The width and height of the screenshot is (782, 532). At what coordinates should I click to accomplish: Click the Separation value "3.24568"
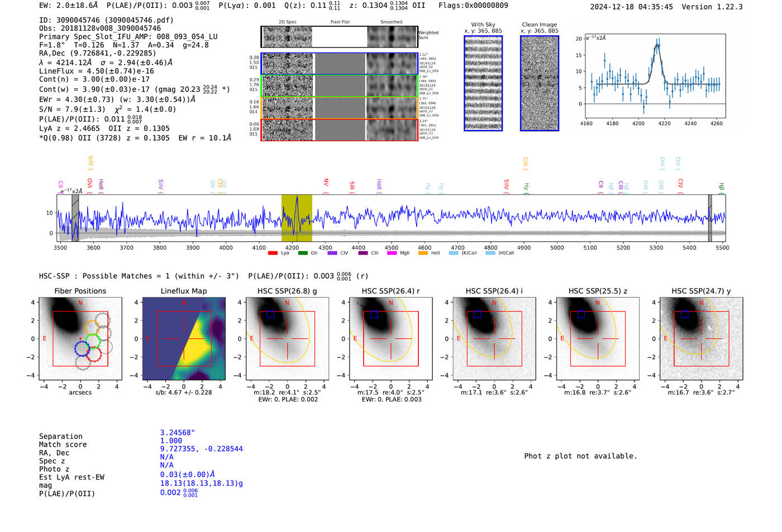coord(177,433)
